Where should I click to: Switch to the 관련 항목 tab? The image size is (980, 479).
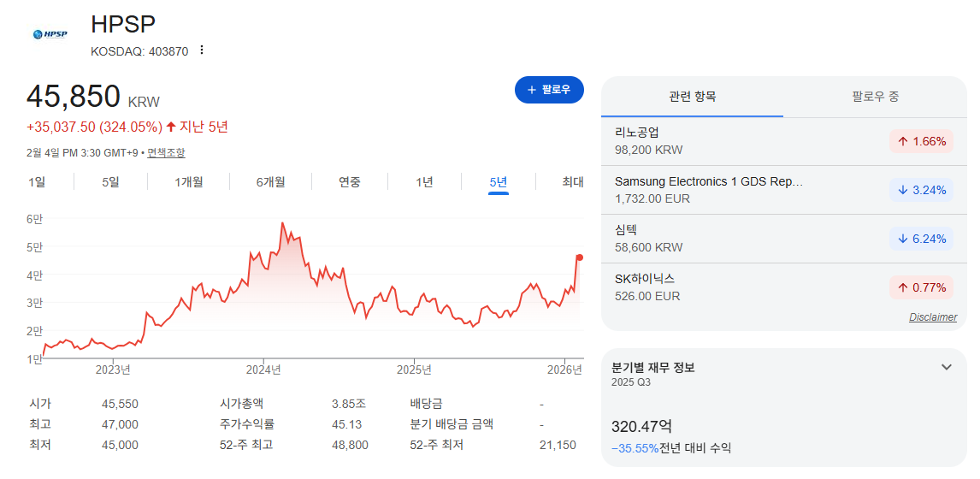click(x=692, y=97)
